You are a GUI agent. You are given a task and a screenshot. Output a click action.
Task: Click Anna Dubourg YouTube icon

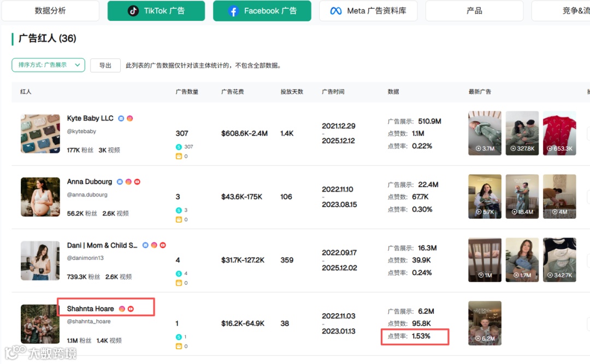[137, 182]
